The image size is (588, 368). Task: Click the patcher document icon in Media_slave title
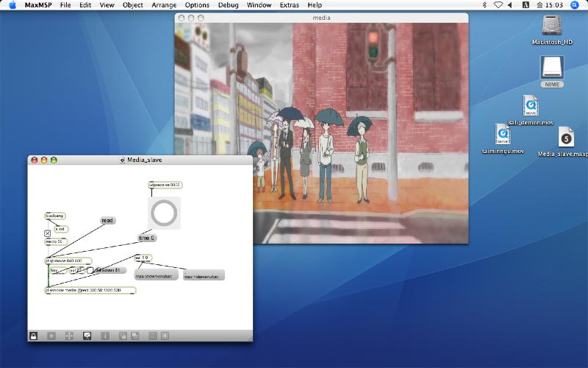click(122, 160)
